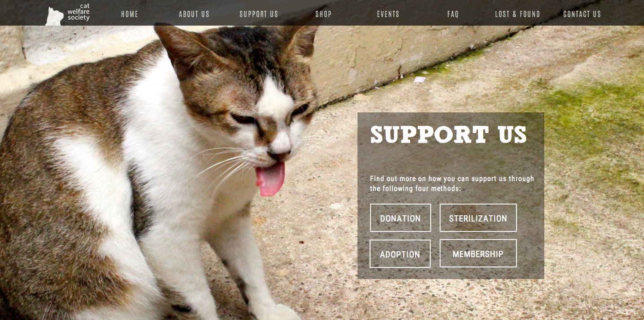
Task: Select the Adoption button
Action: point(400,254)
